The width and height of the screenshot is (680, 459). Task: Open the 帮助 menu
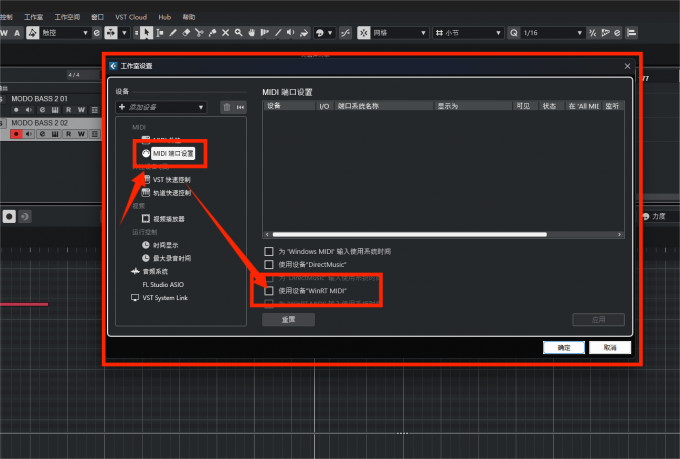pyautogui.click(x=189, y=17)
